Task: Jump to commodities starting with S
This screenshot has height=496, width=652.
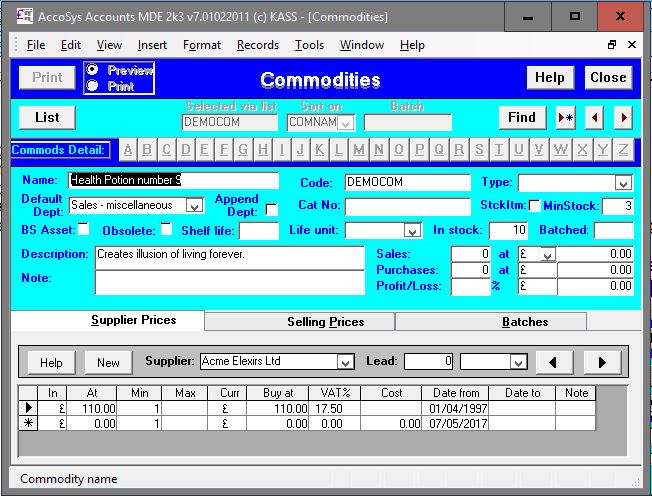Action: coord(479,150)
